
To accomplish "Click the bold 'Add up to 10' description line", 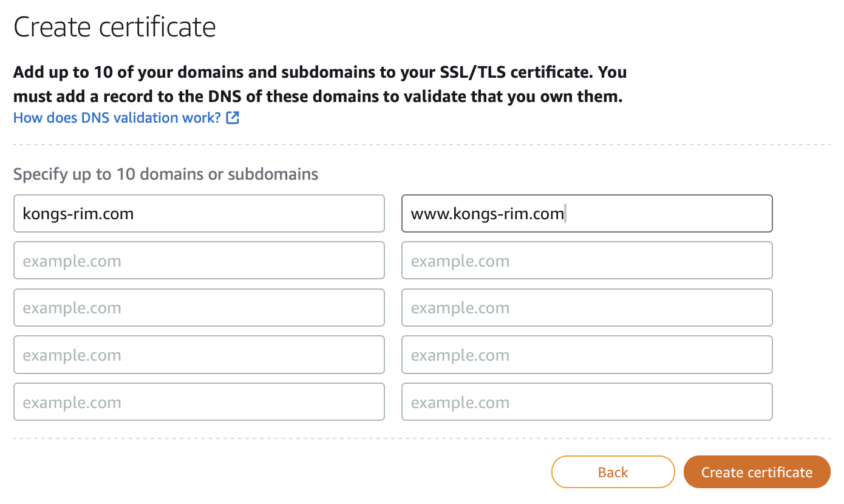I will [320, 72].
